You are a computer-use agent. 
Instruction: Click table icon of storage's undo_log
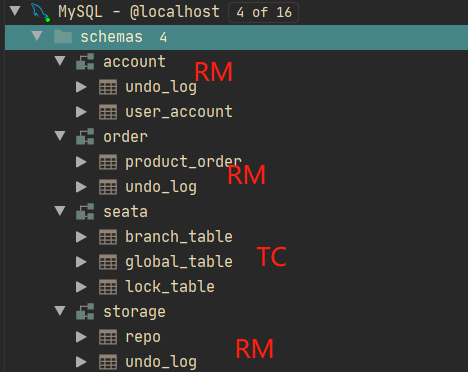[x=108, y=362]
